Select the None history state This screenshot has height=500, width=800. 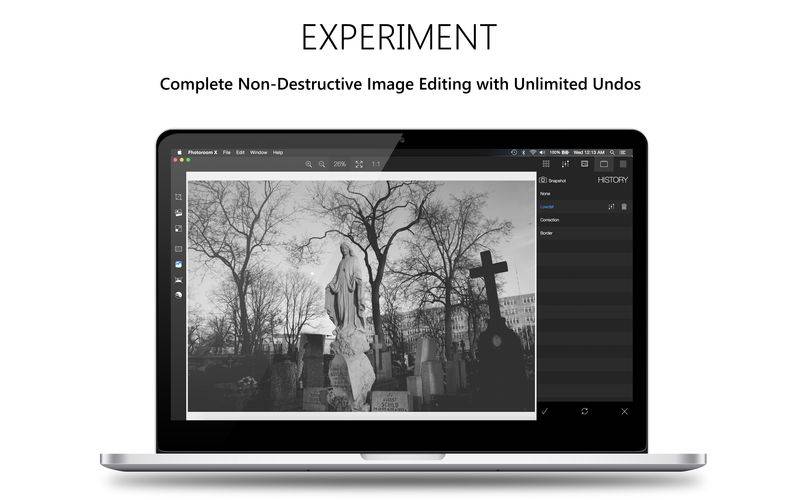click(x=546, y=193)
